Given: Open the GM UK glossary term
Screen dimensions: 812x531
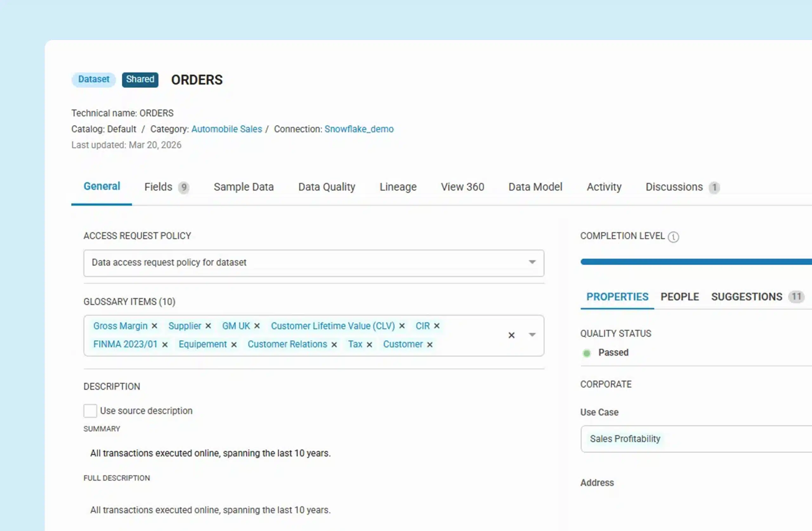Looking at the screenshot, I should (x=236, y=326).
